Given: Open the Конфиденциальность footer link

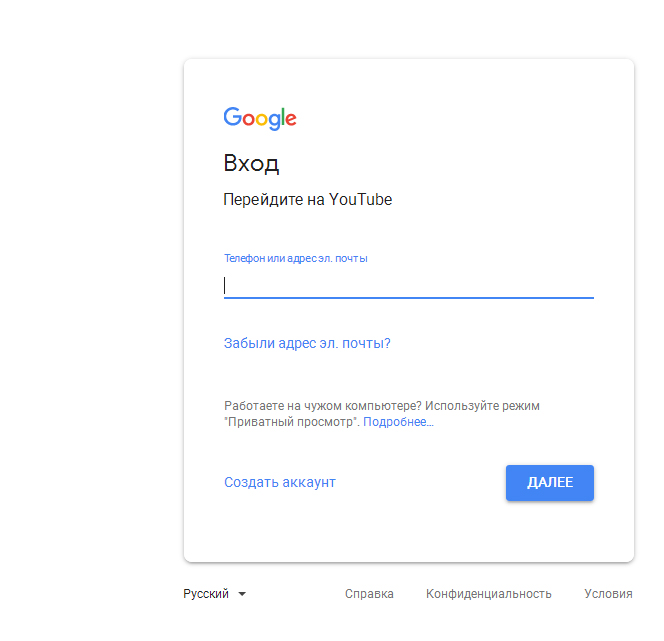Looking at the screenshot, I should coord(489,594).
